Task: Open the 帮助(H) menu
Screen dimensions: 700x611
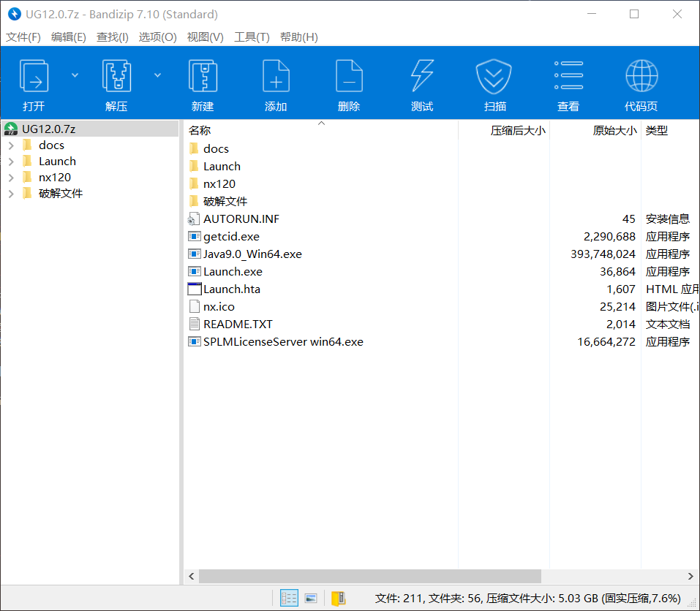Action: (298, 37)
